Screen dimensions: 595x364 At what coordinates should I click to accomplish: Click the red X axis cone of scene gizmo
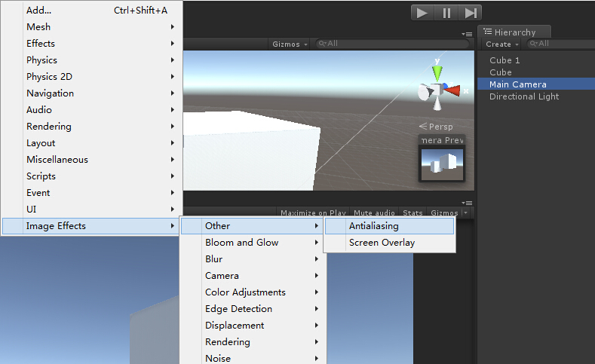click(452, 90)
